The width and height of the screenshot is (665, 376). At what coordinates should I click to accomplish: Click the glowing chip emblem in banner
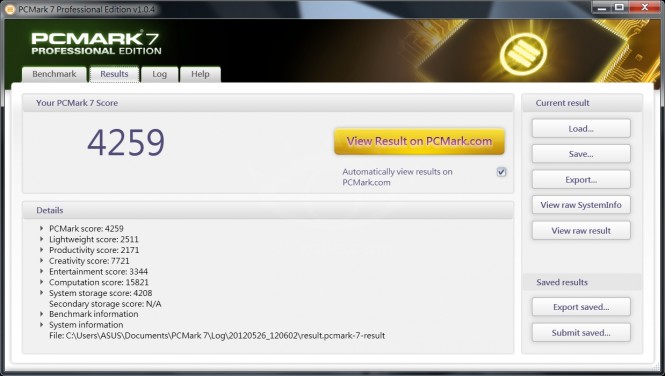pyautogui.click(x=523, y=53)
